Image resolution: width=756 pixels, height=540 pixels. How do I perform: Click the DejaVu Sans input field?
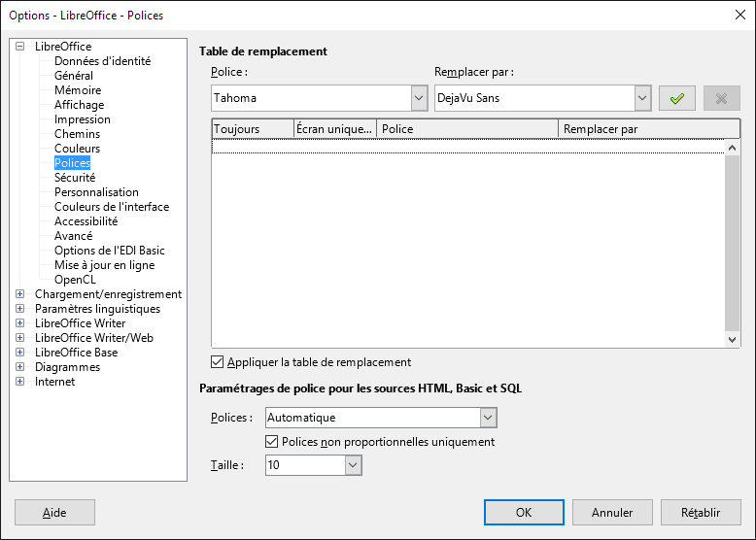click(x=534, y=98)
